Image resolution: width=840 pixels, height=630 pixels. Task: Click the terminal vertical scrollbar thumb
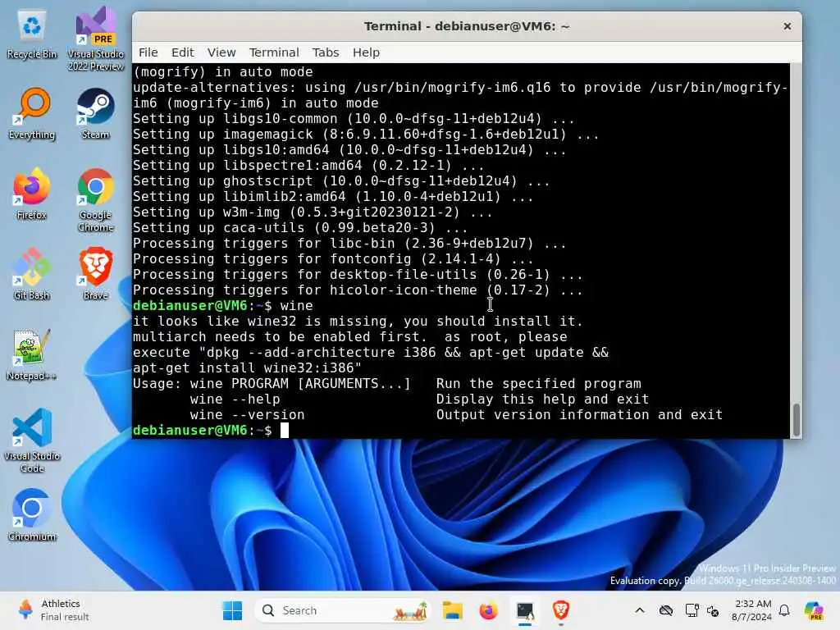pyautogui.click(x=796, y=419)
